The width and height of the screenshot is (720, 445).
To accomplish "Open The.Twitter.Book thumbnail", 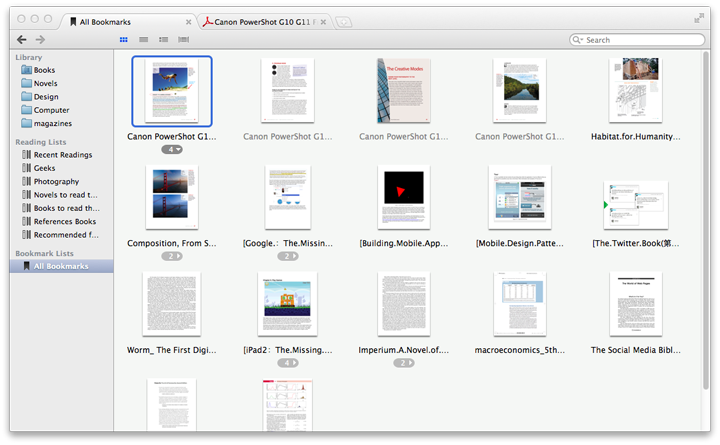I will pyautogui.click(x=636, y=205).
